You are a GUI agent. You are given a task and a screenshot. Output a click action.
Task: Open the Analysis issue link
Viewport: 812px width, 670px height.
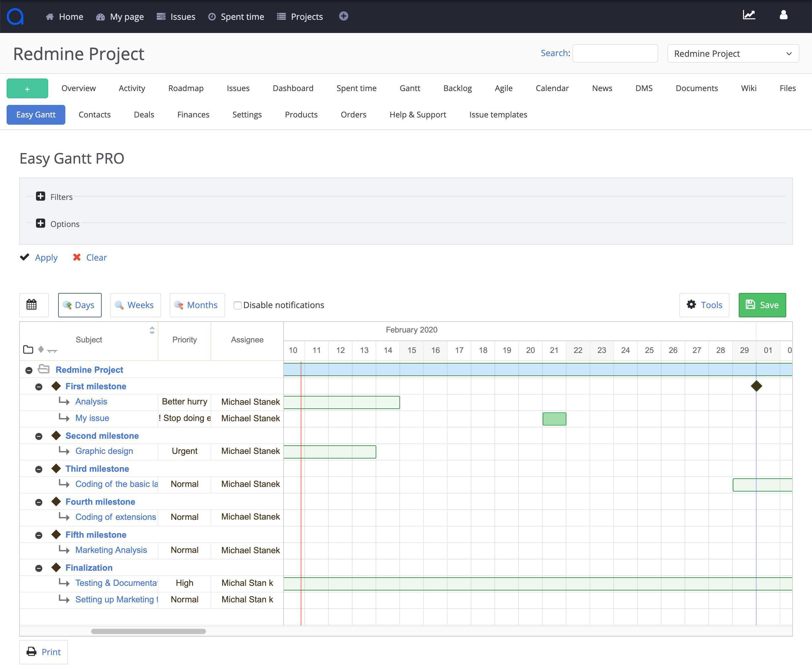point(91,401)
